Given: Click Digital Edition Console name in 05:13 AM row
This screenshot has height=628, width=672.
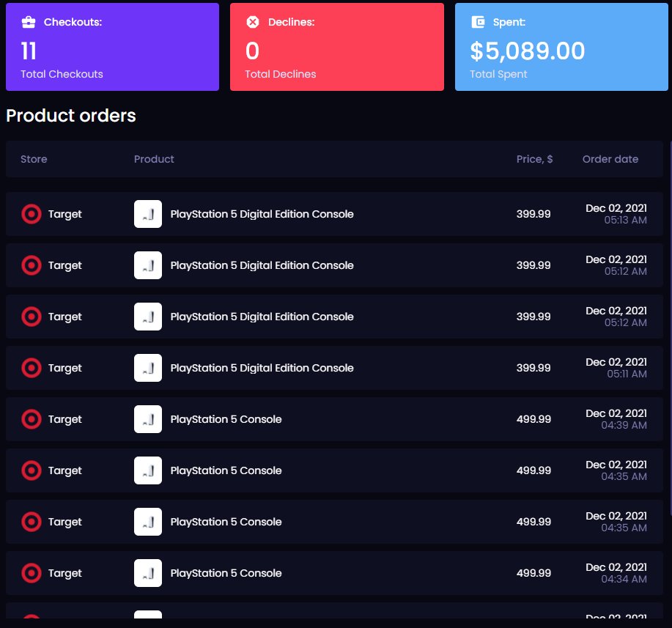Looking at the screenshot, I should point(262,214).
